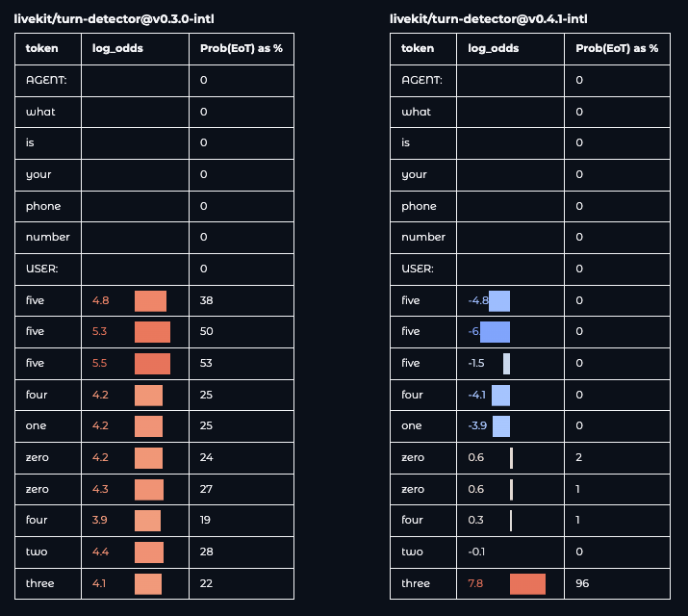Select the 96 percent probability cell
The height and width of the screenshot is (616, 688).
[x=582, y=583]
